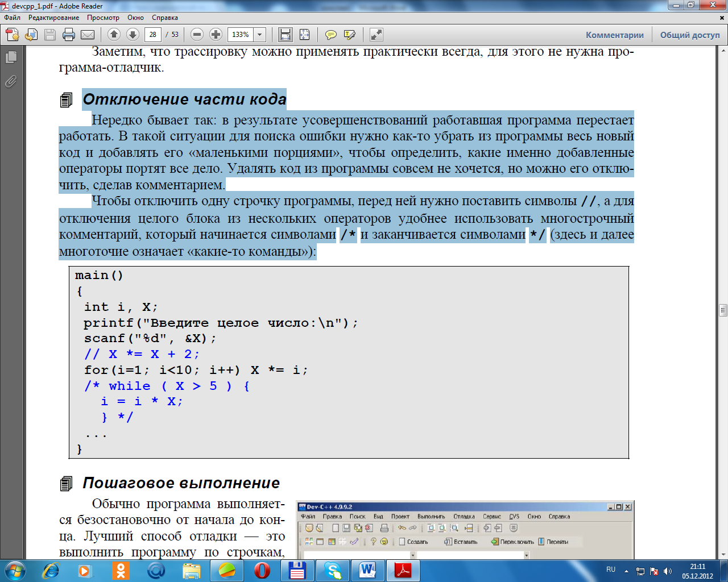Zoom in with the plus button
The width and height of the screenshot is (728, 582).
[216, 35]
